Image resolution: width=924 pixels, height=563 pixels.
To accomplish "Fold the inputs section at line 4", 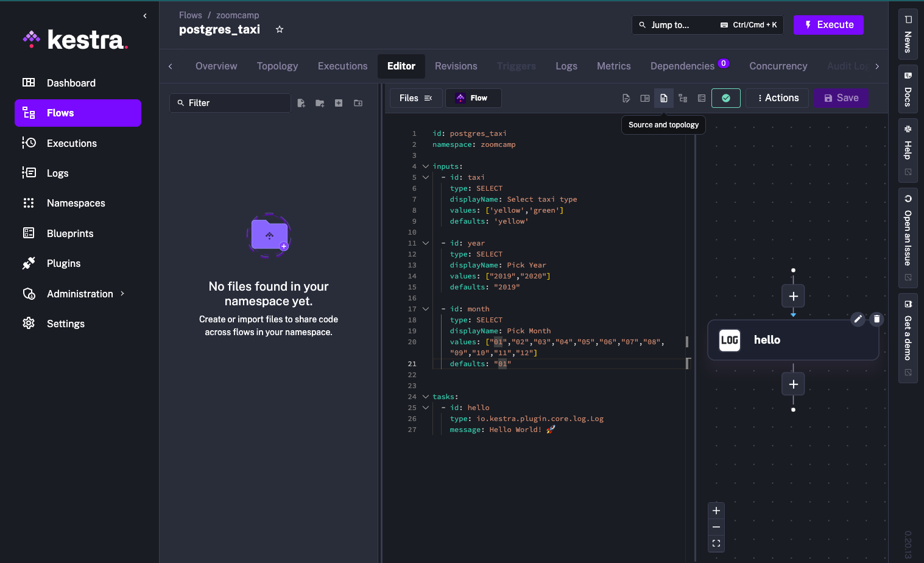I will point(426,166).
